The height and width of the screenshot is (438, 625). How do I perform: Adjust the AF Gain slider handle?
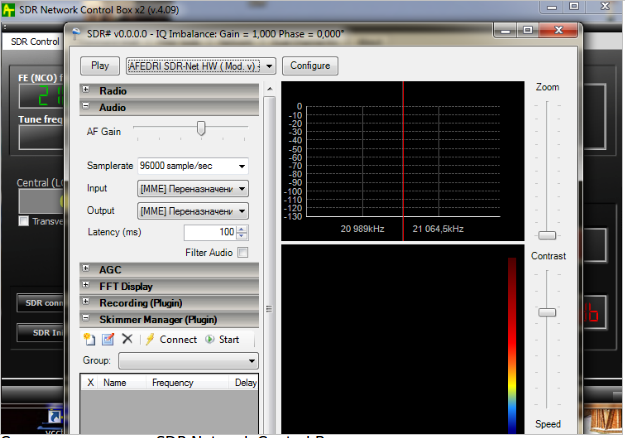pyautogui.click(x=201, y=128)
